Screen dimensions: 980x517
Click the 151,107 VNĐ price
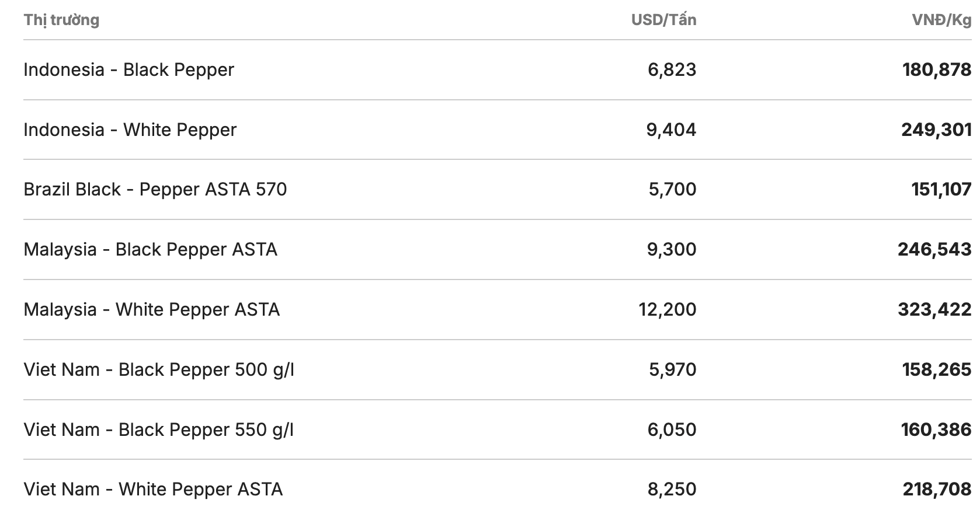pyautogui.click(x=941, y=190)
